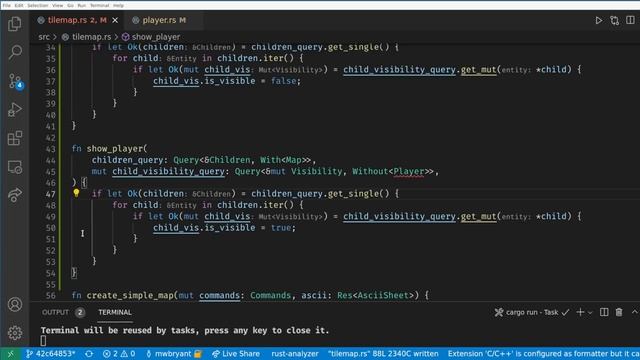Open the Help menu

click(x=118, y=5)
